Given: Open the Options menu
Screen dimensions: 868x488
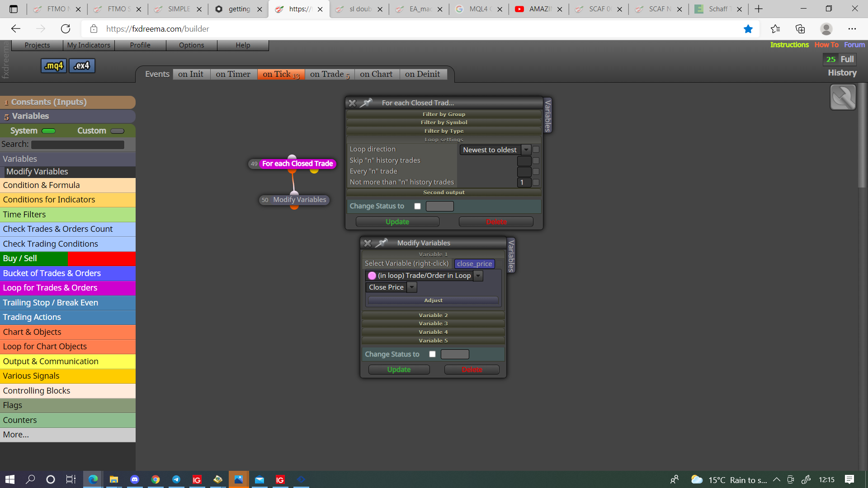Looking at the screenshot, I should pos(191,45).
